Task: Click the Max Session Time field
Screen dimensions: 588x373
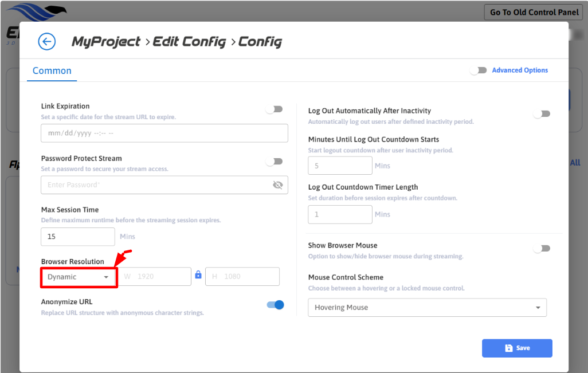Action: pos(78,236)
